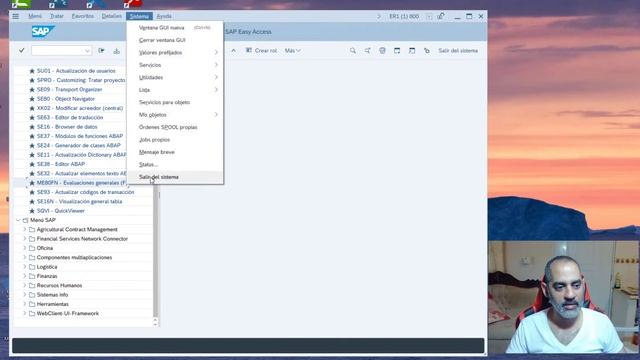640x360 pixels.
Task: Click the green checkmark Enter icon
Action: 22,50
